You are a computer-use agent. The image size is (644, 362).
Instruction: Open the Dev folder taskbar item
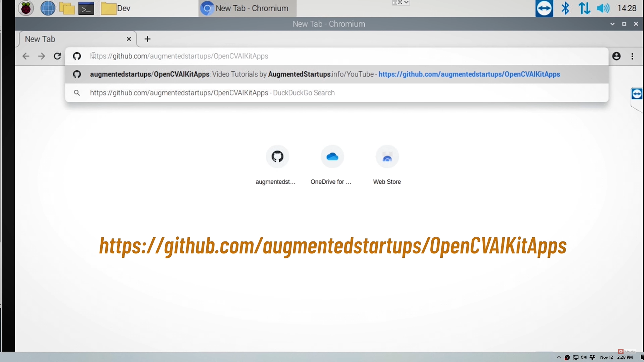116,8
